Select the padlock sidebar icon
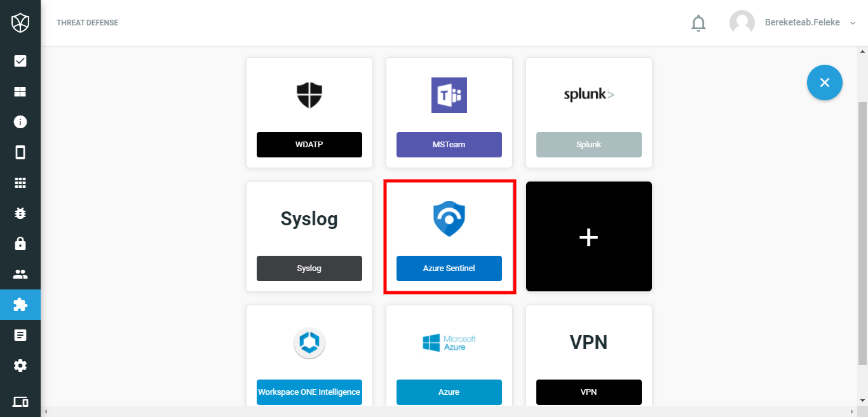 click(x=20, y=244)
